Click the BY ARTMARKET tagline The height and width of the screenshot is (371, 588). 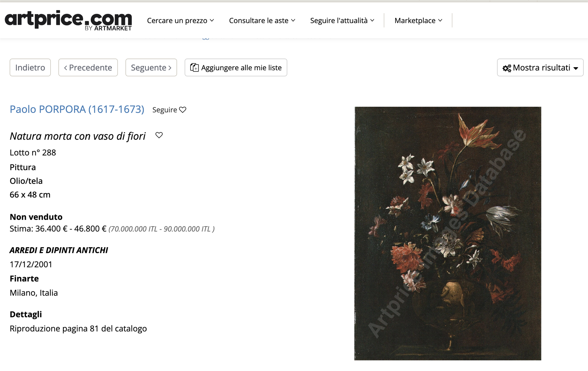point(108,28)
